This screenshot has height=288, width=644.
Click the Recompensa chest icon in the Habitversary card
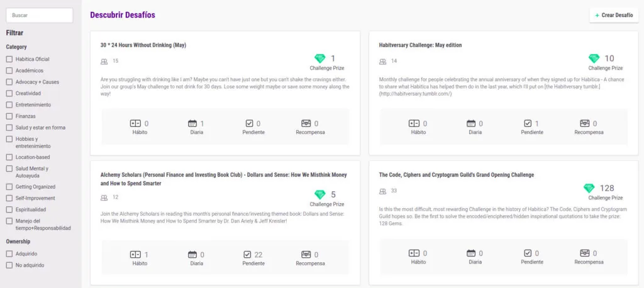coord(584,124)
